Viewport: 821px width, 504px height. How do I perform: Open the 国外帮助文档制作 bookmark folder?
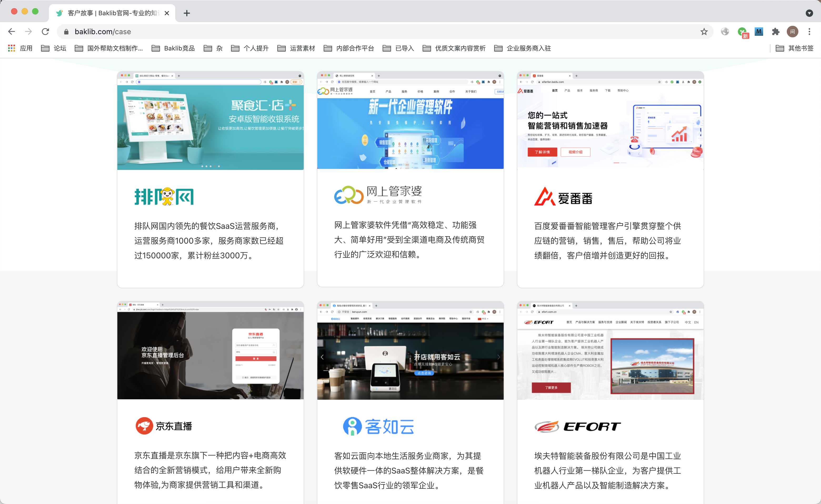point(109,48)
